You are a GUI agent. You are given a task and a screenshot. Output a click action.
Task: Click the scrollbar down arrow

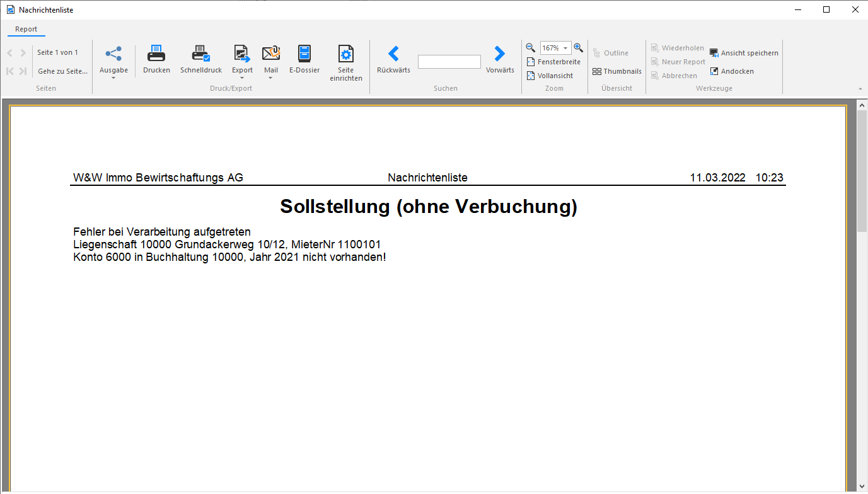coord(862,486)
